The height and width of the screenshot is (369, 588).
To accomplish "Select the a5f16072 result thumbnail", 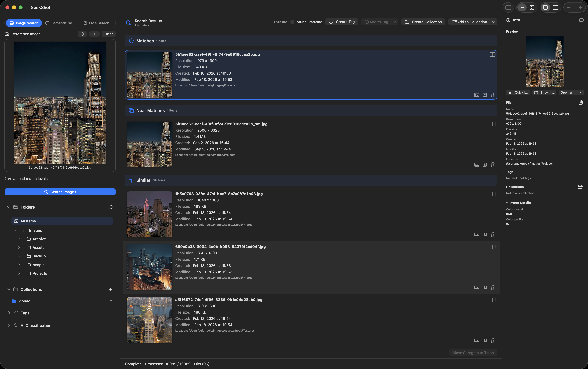I will tap(149, 320).
